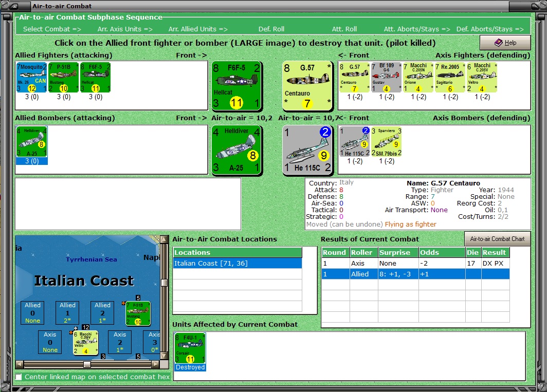Select the Macchi C.205N Orione counter
This screenshot has width=547, height=392.
click(418, 78)
